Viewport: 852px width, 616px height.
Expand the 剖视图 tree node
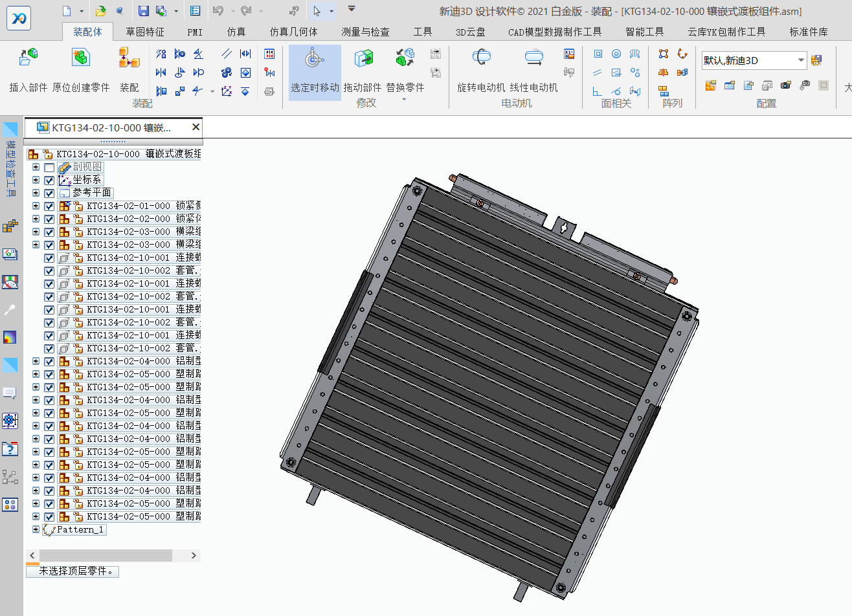click(36, 167)
